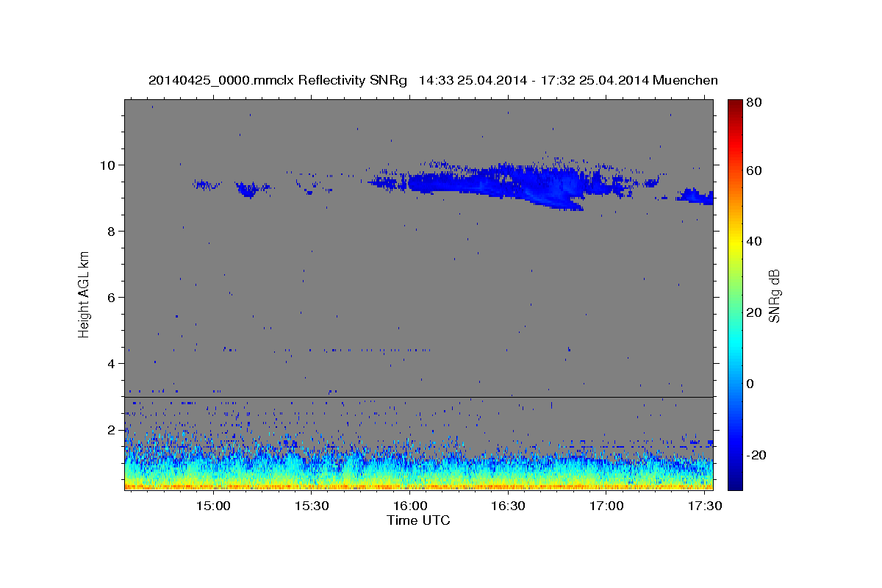Click the 'Time UTC' axis label
Image resolution: width=882 pixels, height=588 pixels.
418,520
